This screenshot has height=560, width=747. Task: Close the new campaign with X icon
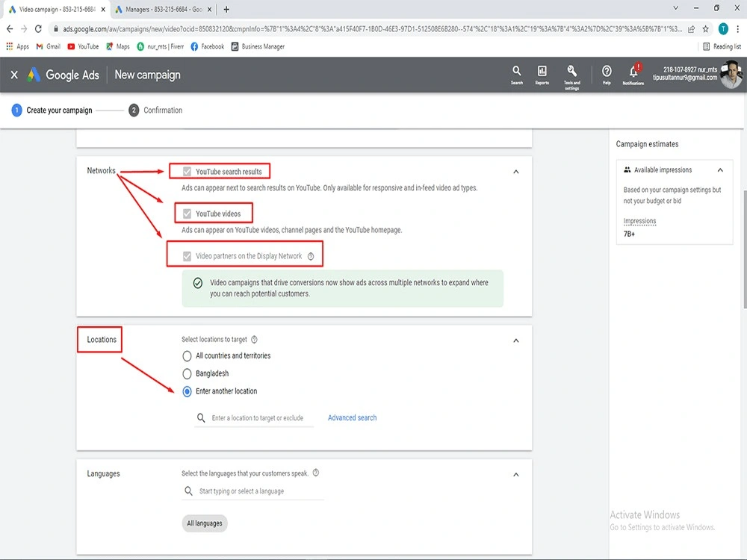tap(14, 75)
